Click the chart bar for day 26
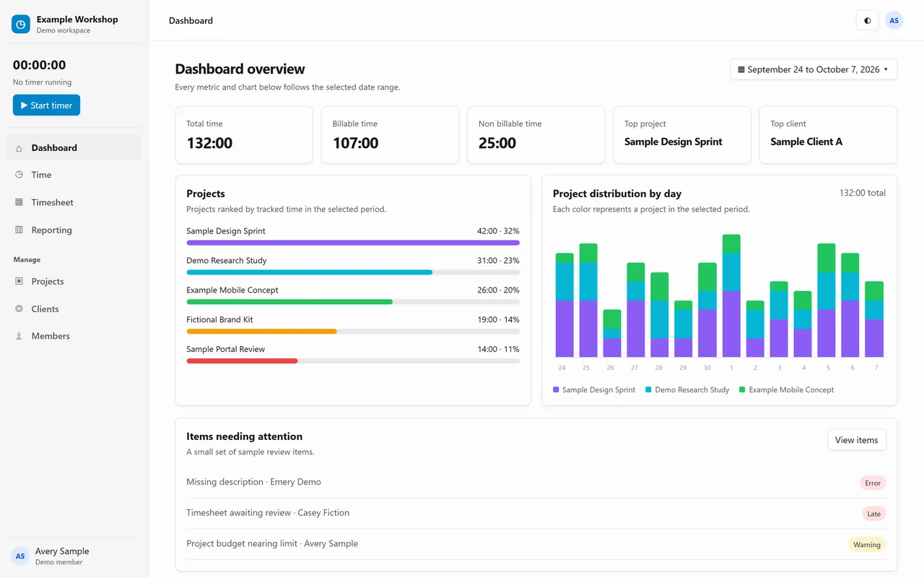 pyautogui.click(x=612, y=333)
